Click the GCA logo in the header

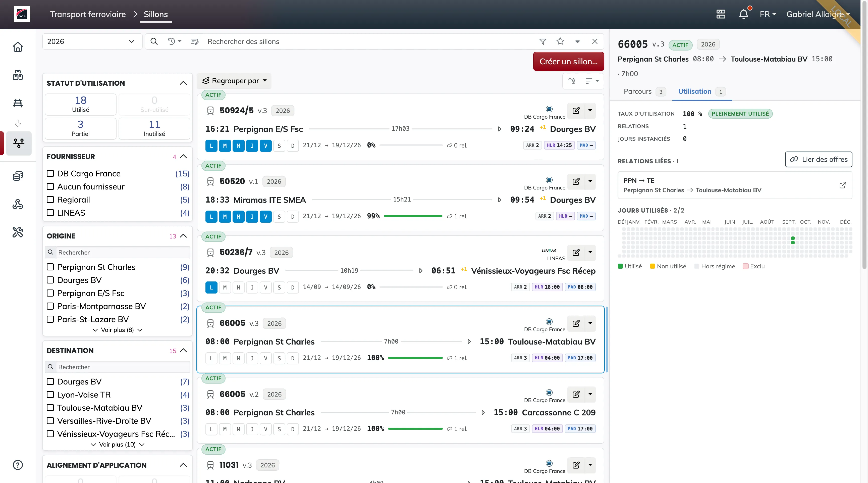click(22, 14)
